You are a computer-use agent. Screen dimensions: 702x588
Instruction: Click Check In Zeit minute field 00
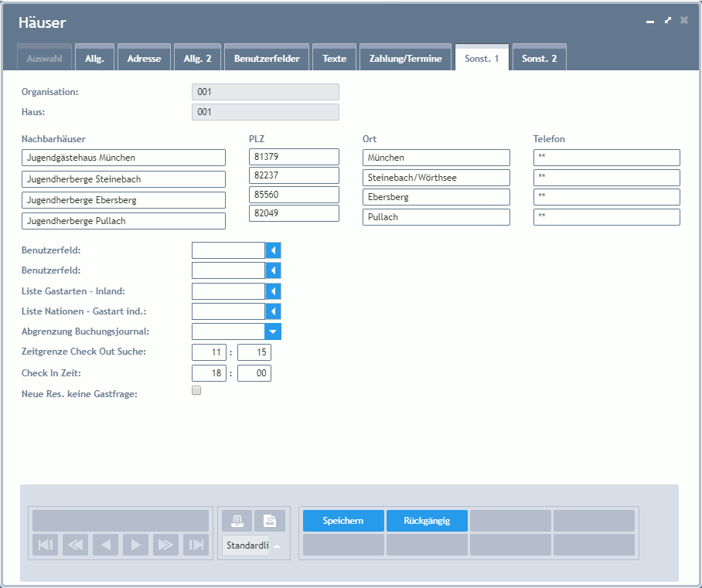pos(254,373)
